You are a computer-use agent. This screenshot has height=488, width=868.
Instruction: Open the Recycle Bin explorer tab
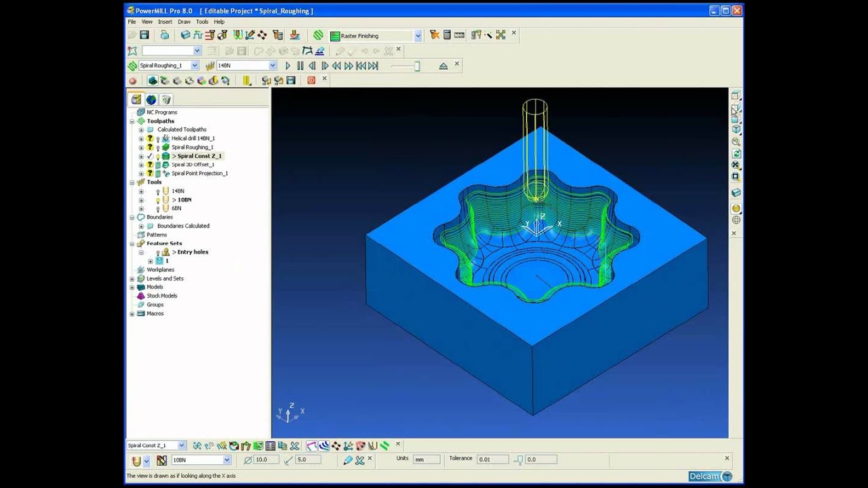click(x=165, y=100)
